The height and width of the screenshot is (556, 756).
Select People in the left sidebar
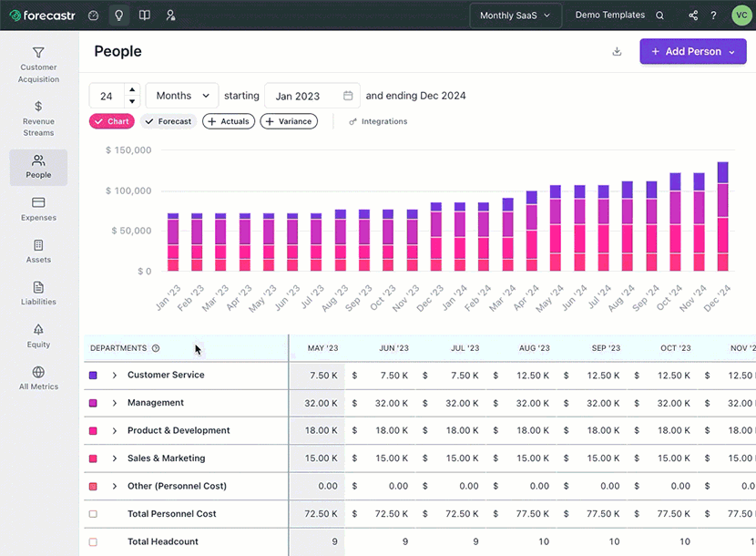pos(38,168)
